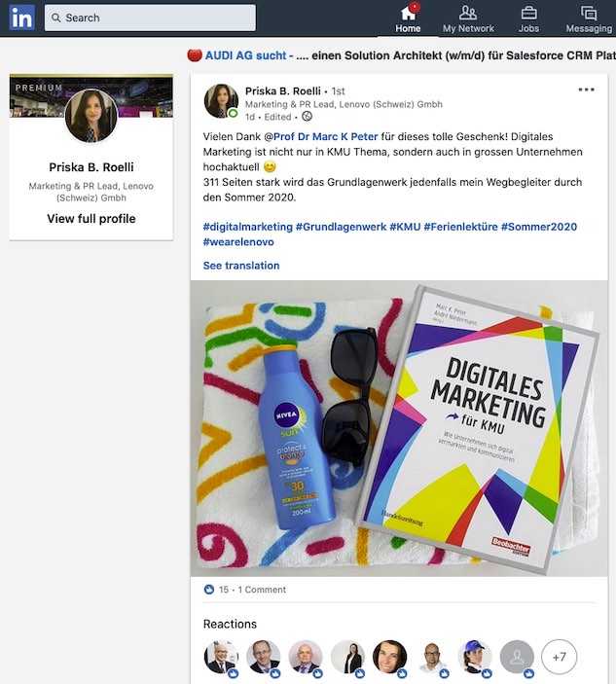
Task: Open the Home tab
Action: pos(408,18)
